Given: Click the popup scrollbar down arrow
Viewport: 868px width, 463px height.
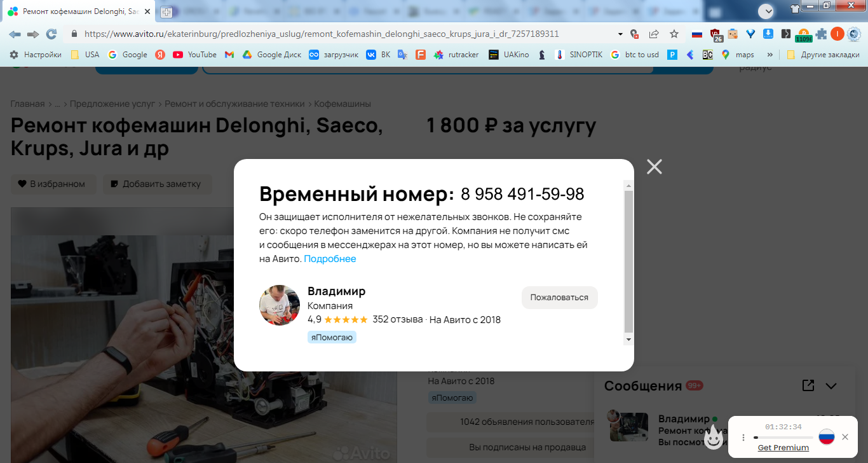Looking at the screenshot, I should point(628,339).
